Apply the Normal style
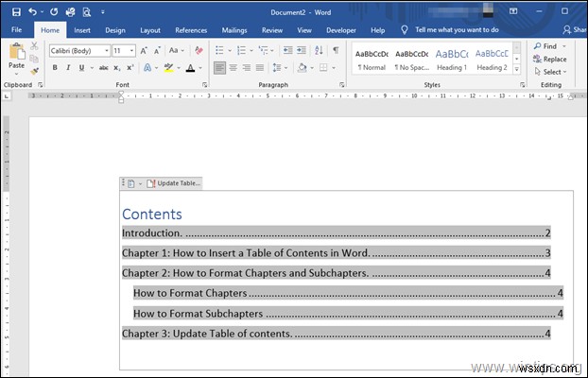588x378 pixels. (372, 60)
